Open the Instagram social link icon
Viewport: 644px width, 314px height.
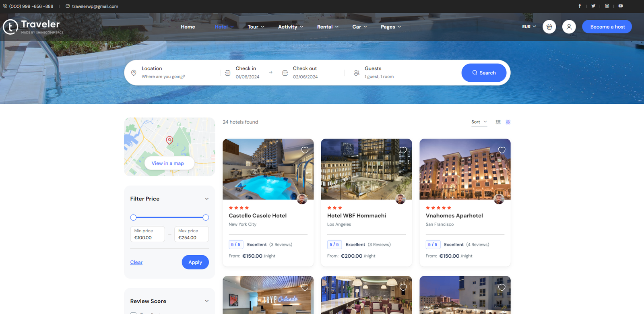coord(607,6)
